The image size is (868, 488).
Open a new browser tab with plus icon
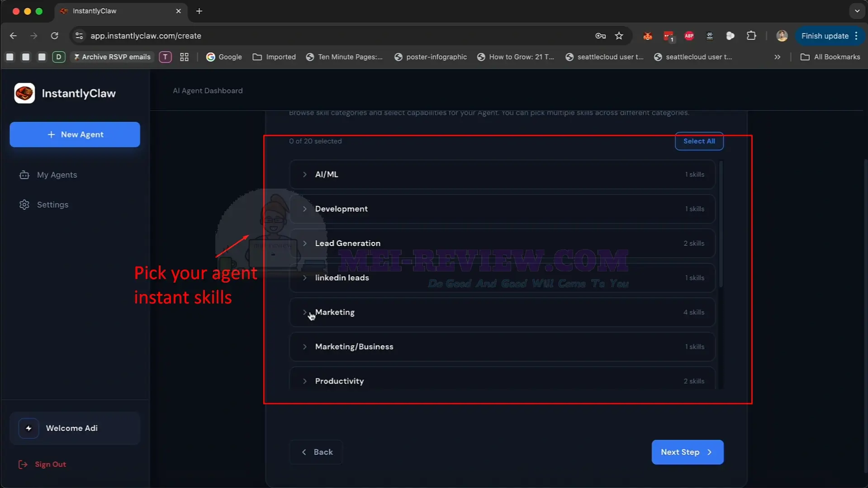coord(199,11)
